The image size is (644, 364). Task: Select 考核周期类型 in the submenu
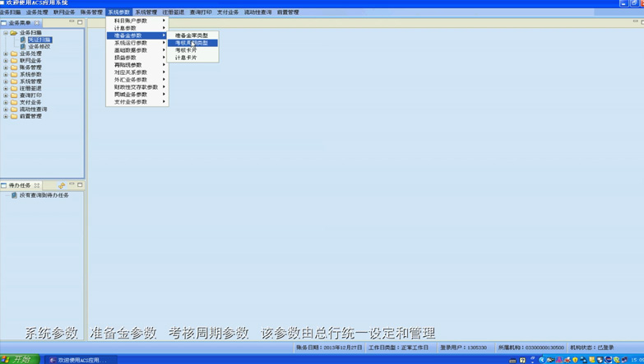click(191, 43)
